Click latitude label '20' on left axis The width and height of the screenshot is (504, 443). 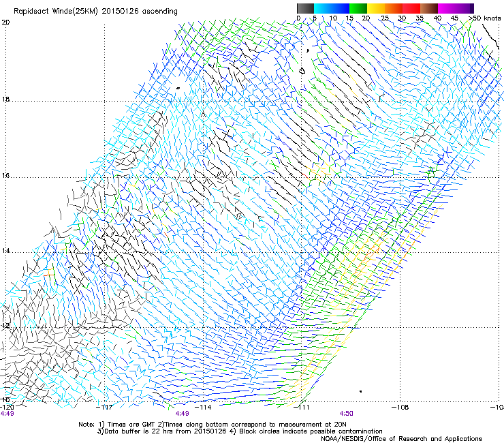5,22
